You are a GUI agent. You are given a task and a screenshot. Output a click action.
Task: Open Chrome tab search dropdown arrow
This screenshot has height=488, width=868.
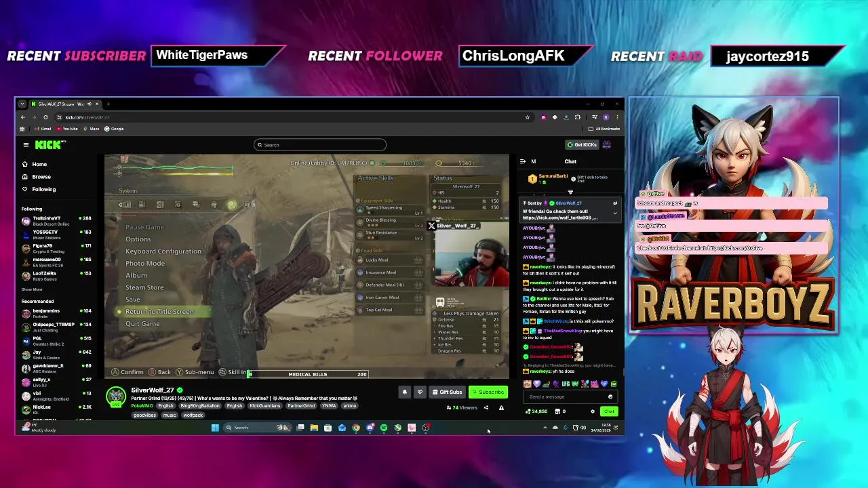[x=22, y=104]
